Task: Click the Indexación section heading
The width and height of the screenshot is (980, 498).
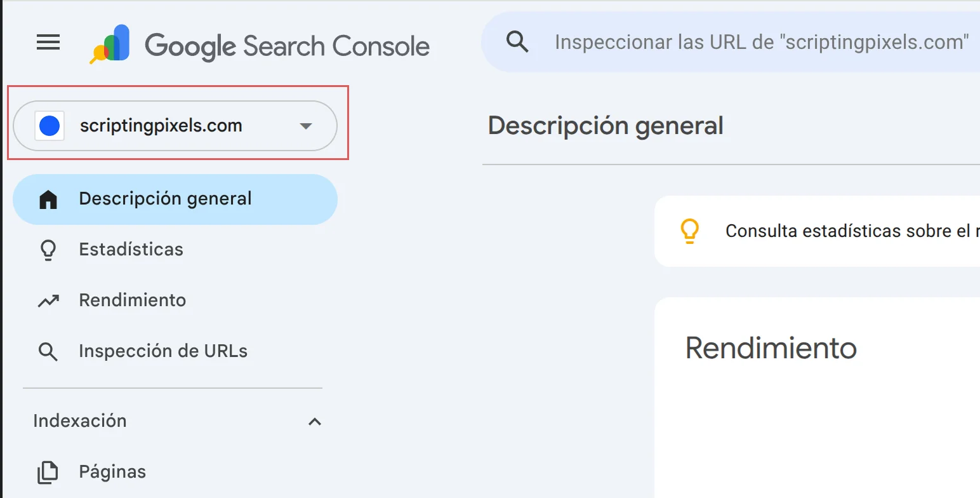Action: [80, 421]
